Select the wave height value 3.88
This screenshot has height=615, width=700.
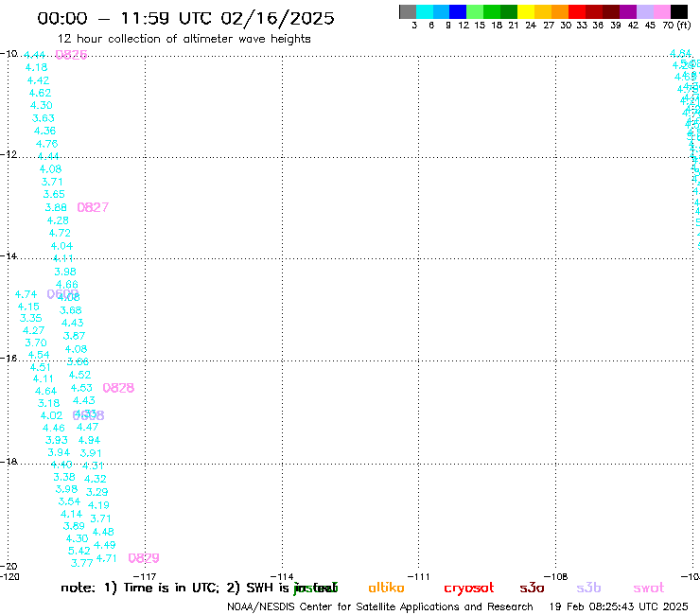(x=56, y=207)
